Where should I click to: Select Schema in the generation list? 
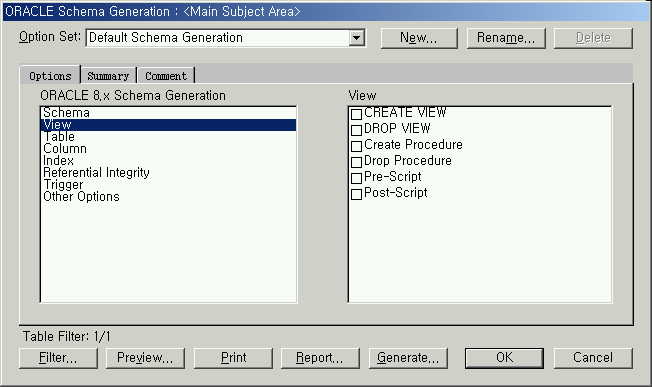click(x=168, y=113)
